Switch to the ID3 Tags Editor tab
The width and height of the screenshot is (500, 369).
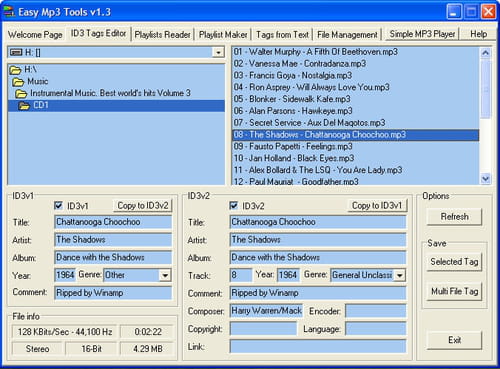(x=99, y=33)
